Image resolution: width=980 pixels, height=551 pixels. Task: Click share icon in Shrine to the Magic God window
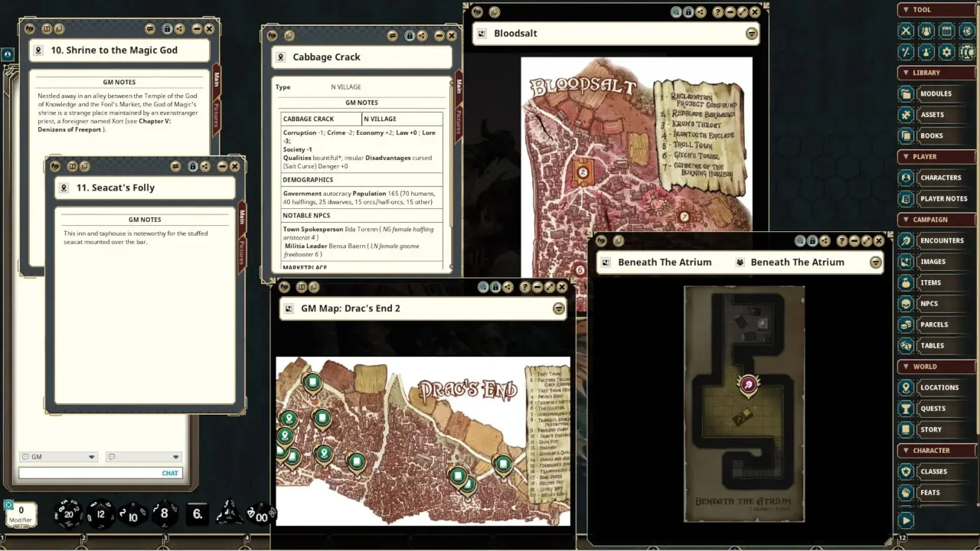[x=180, y=28]
